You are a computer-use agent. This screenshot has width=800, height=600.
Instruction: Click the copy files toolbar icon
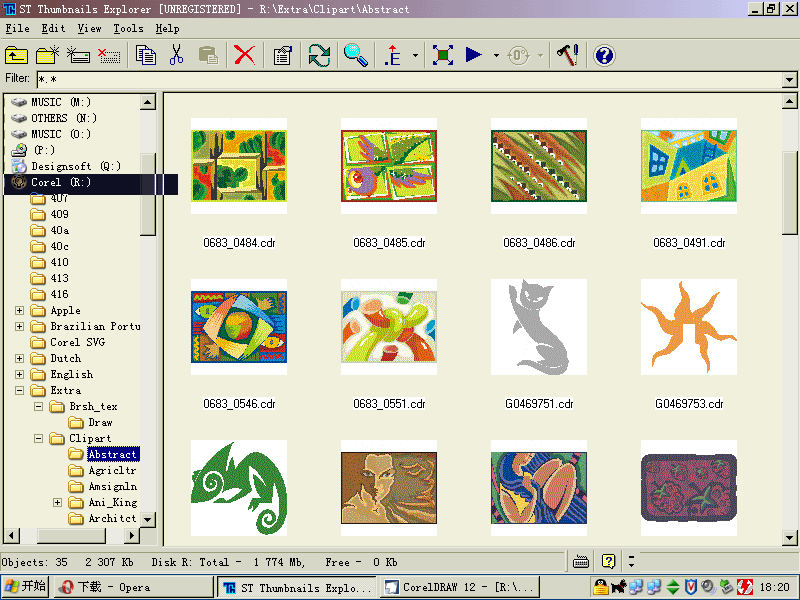coord(145,55)
